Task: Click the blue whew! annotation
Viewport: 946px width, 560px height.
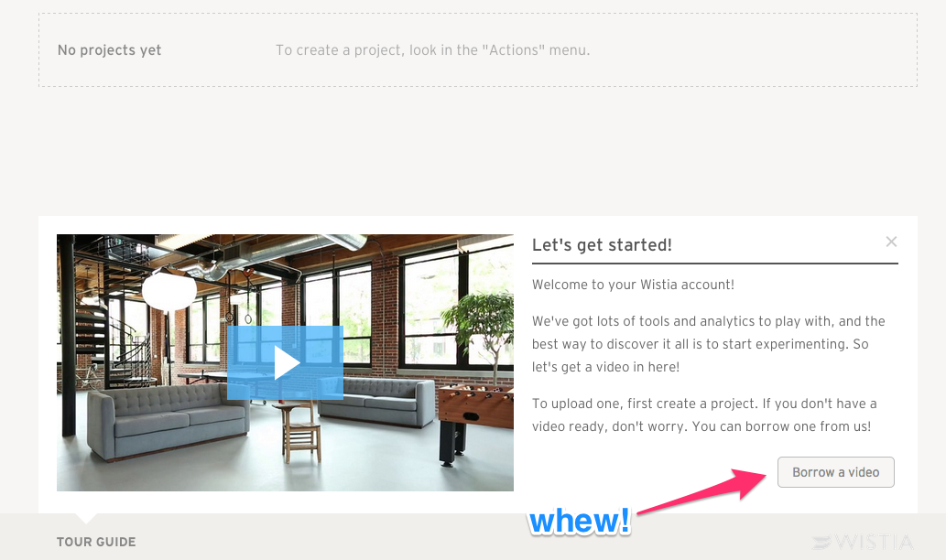Action: coord(580,521)
